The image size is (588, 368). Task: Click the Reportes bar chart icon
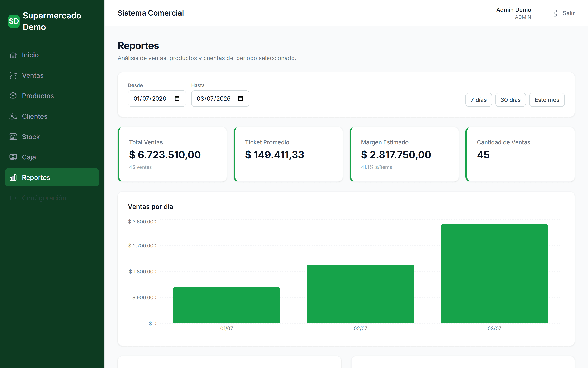coord(13,177)
